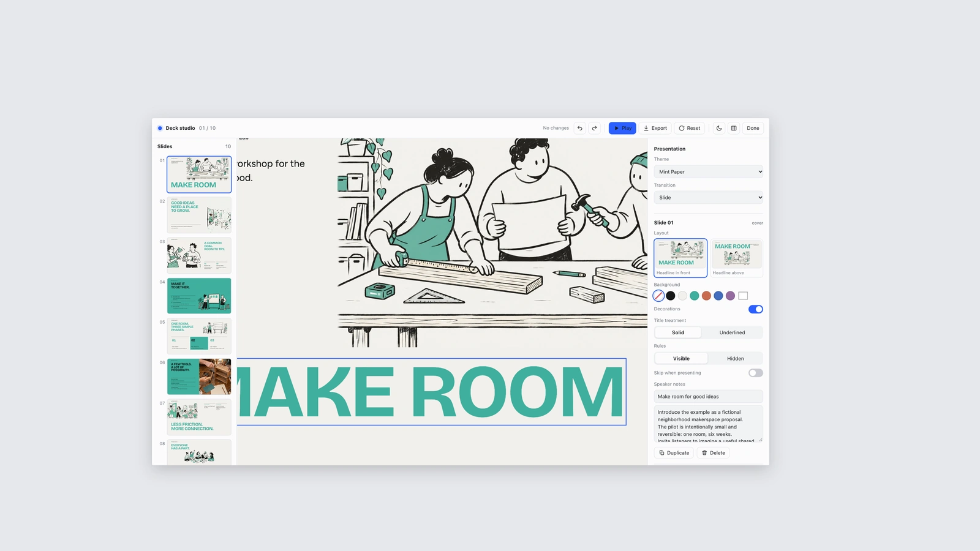Duplicate the current slide
Viewport: 980px width, 551px height.
tap(674, 453)
